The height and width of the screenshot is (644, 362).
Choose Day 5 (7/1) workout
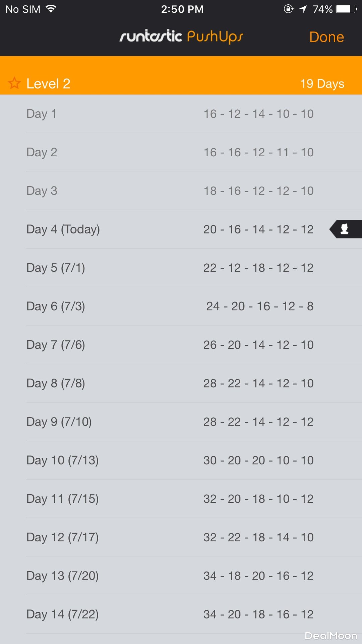(181, 268)
